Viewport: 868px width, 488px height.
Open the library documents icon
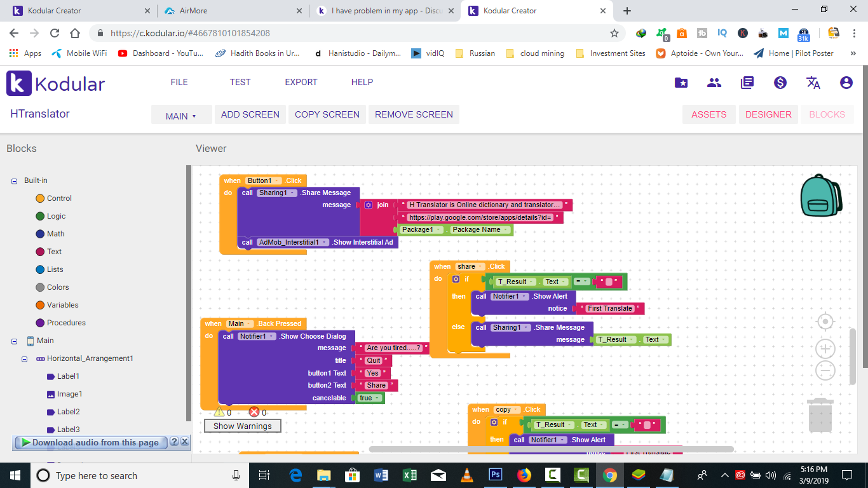747,82
